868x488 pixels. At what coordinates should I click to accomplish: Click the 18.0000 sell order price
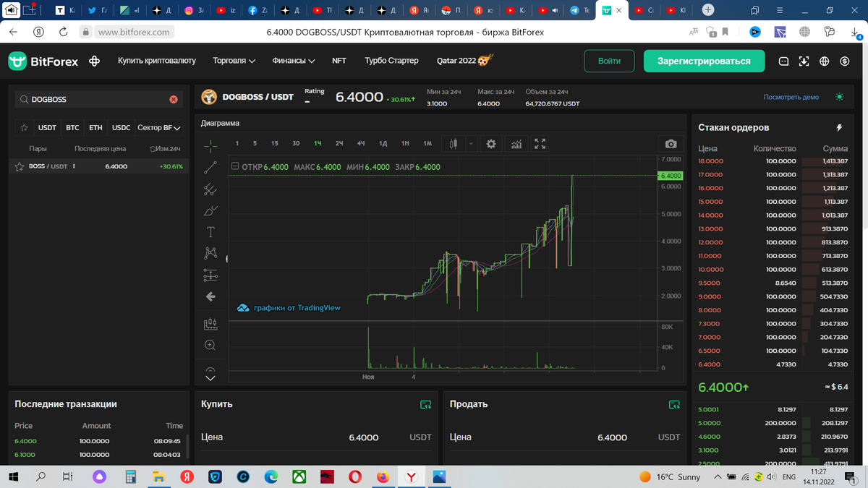pos(710,161)
